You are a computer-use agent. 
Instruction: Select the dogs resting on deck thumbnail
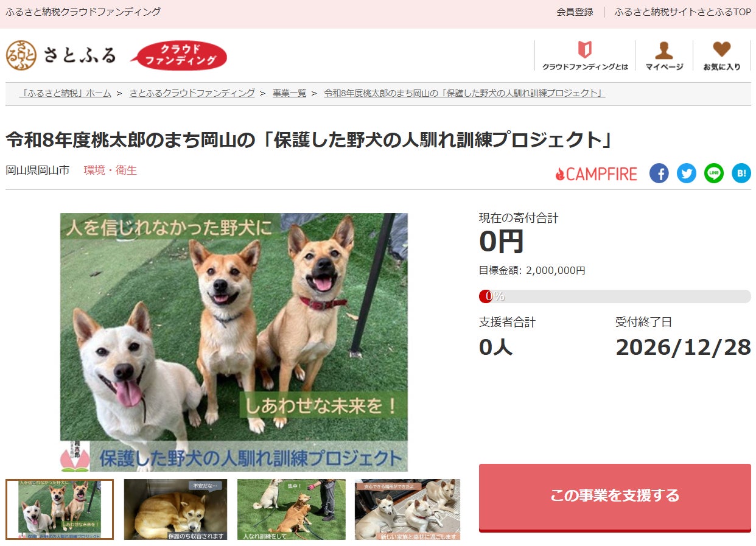pos(407,509)
